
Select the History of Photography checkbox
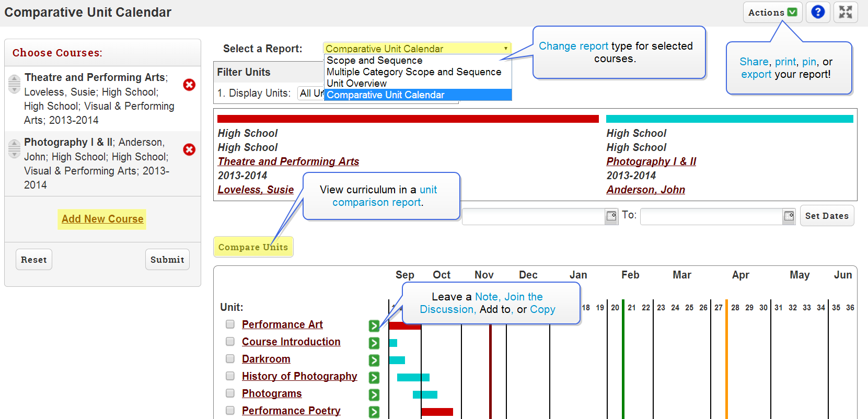point(230,376)
